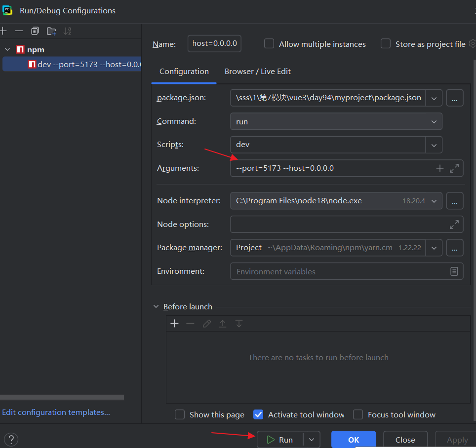Expand the Node options field
The width and height of the screenshot is (476, 448).
[x=454, y=224]
